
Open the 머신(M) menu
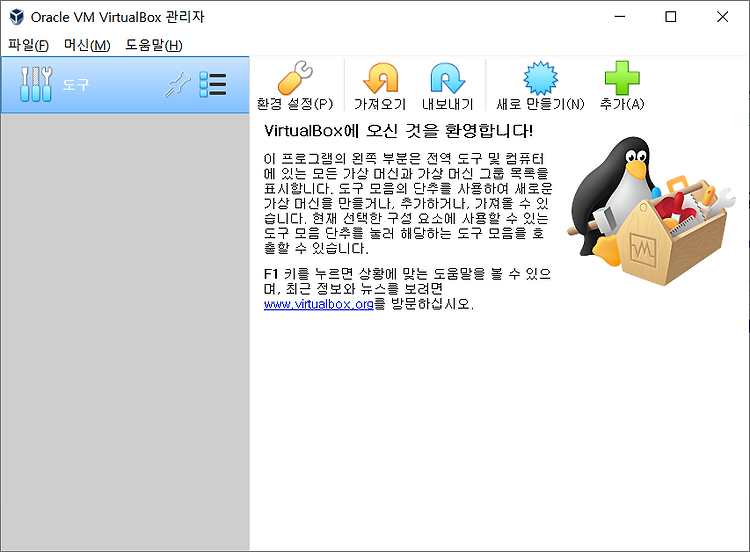[87, 45]
